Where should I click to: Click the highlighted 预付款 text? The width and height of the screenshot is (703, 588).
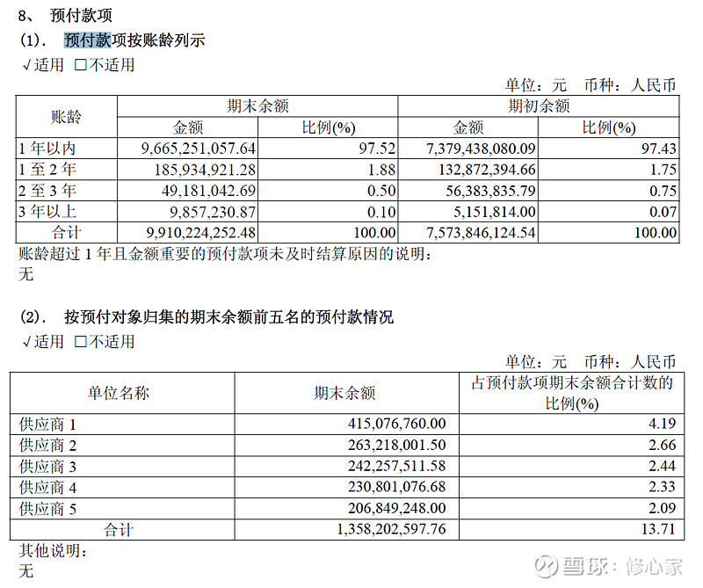coord(87,40)
